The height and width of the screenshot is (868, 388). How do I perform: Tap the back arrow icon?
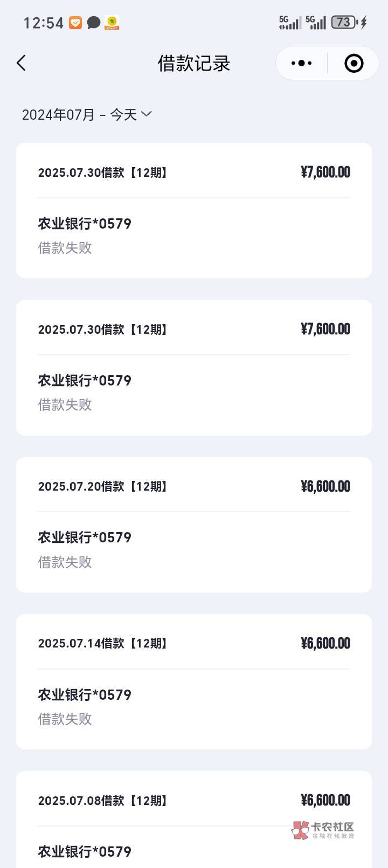click(22, 63)
